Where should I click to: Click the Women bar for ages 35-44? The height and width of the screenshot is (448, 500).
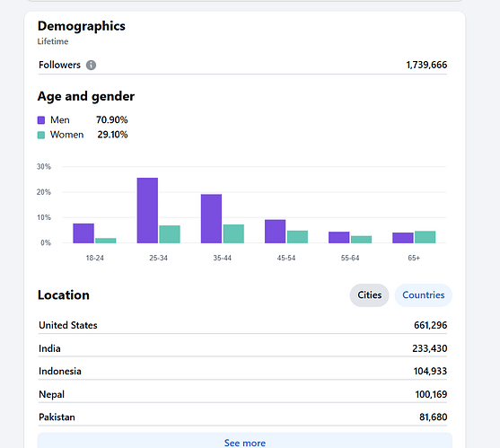233,234
